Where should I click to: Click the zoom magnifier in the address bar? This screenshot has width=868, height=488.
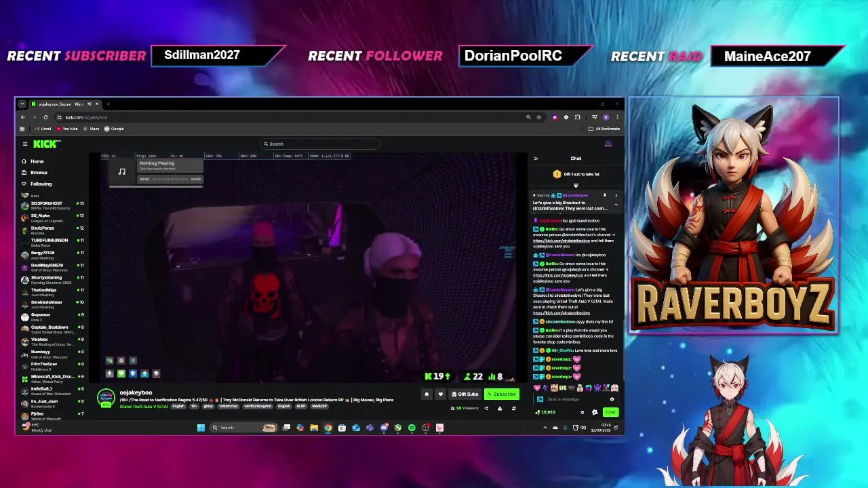click(x=528, y=117)
